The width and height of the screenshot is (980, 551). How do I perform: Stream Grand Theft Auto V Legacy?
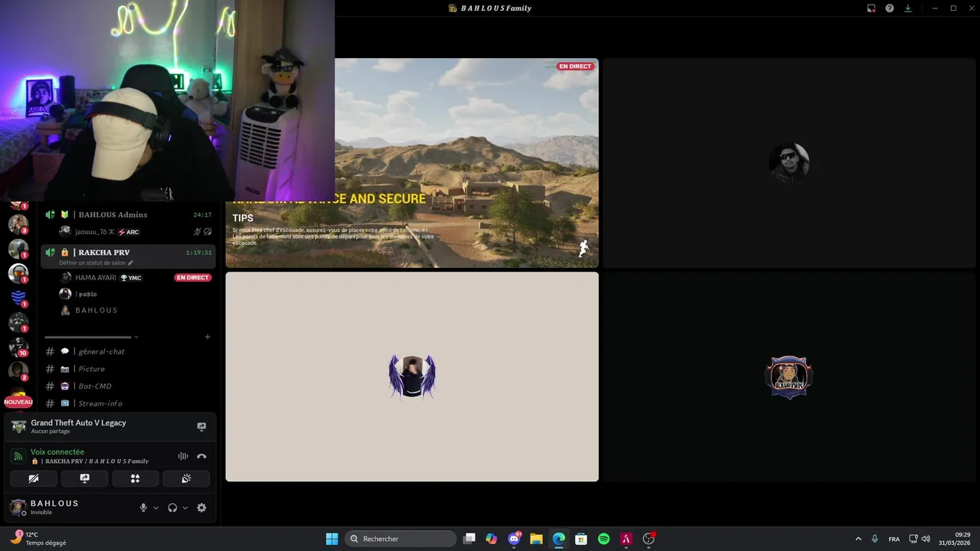point(201,426)
